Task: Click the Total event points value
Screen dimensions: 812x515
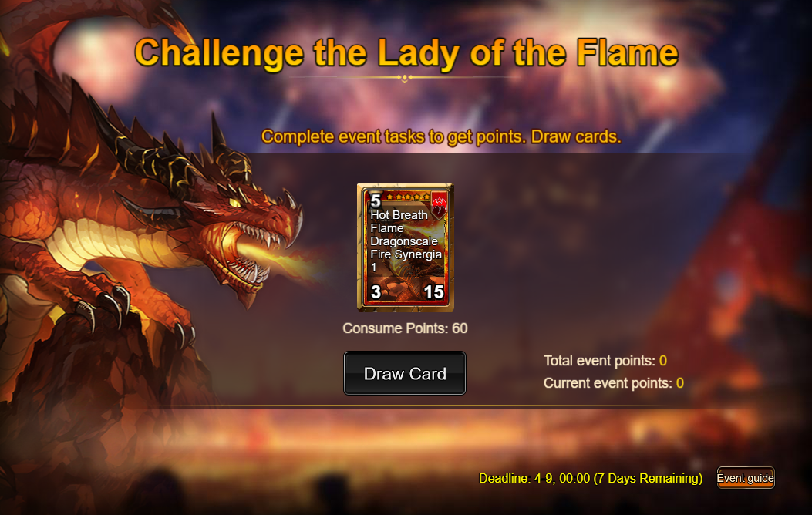Action: pyautogui.click(x=663, y=361)
